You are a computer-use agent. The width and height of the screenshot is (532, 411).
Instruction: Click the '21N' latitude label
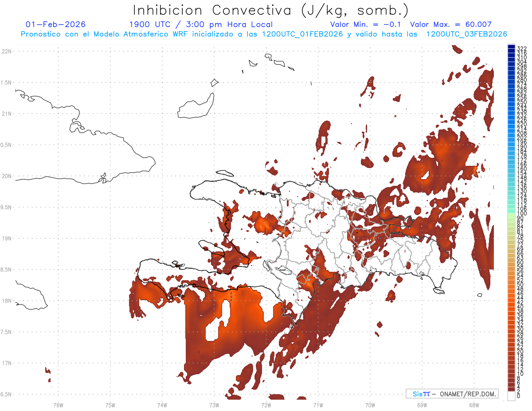coord(6,114)
